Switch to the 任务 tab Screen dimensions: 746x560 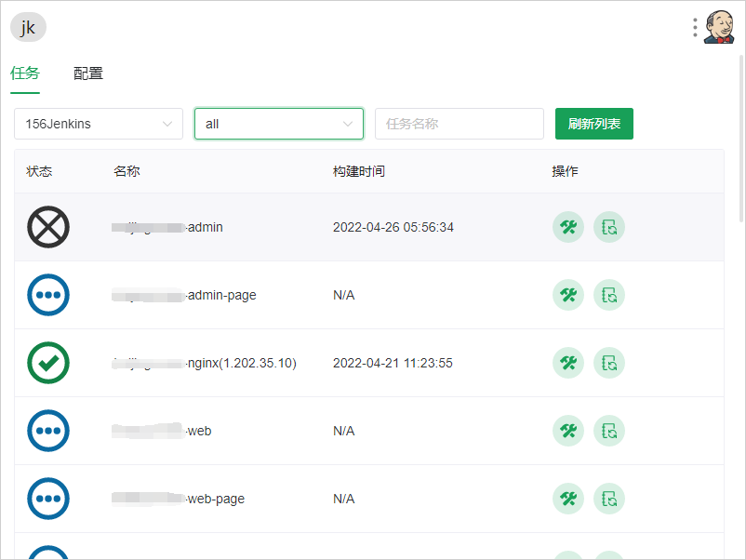(25, 73)
